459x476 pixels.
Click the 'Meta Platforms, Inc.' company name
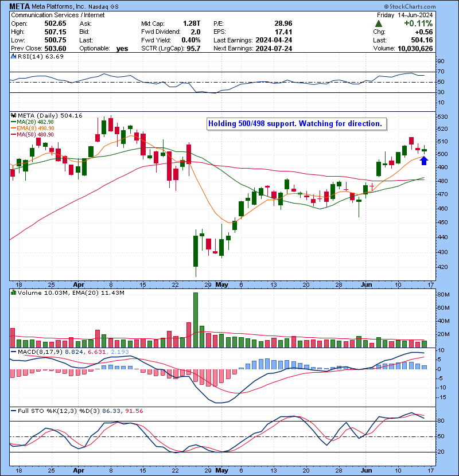pos(59,6)
